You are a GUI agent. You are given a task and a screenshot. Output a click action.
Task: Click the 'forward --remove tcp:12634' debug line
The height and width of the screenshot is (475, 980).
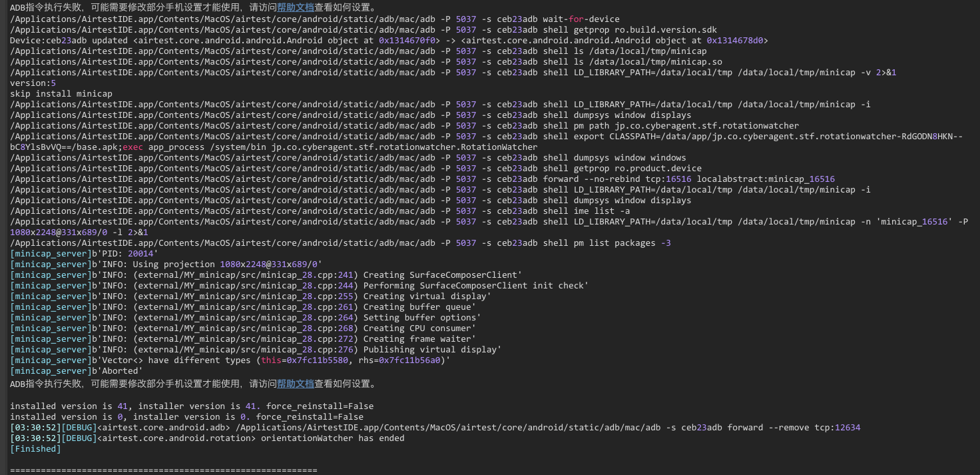(x=435, y=427)
